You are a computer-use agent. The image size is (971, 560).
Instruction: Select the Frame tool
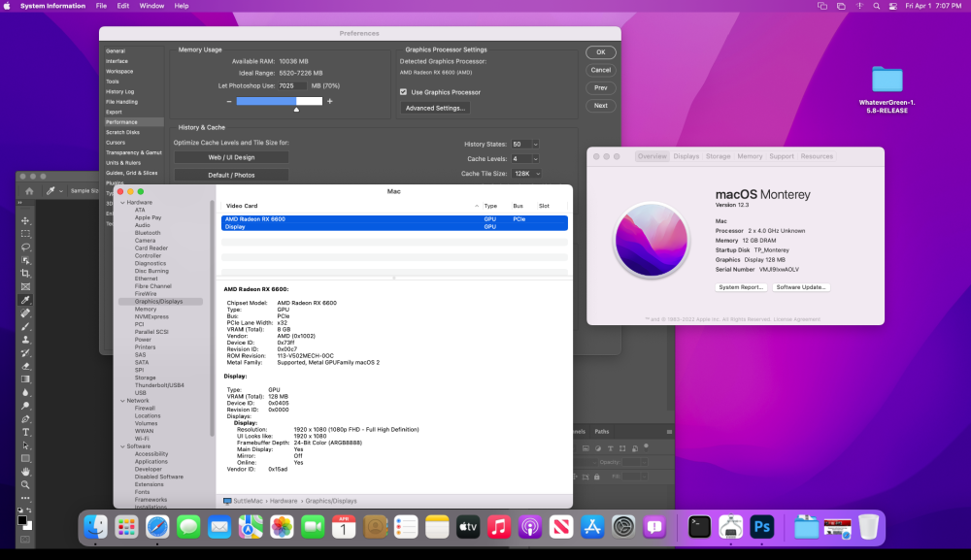click(x=25, y=286)
